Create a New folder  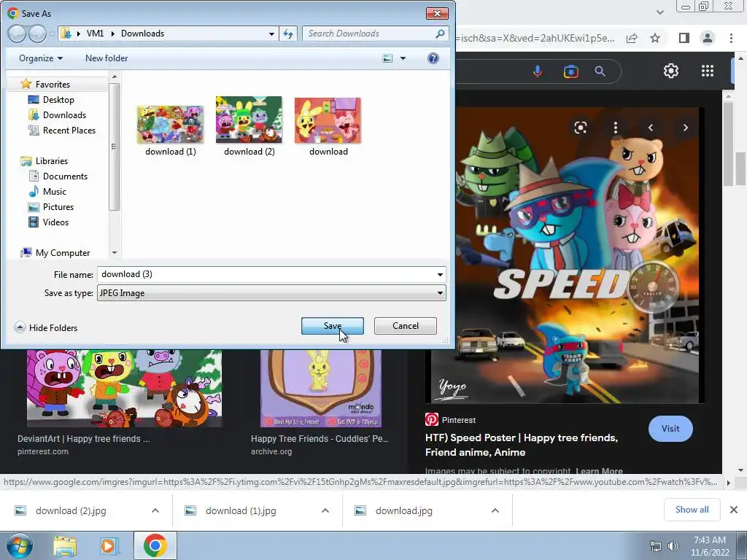pos(107,58)
